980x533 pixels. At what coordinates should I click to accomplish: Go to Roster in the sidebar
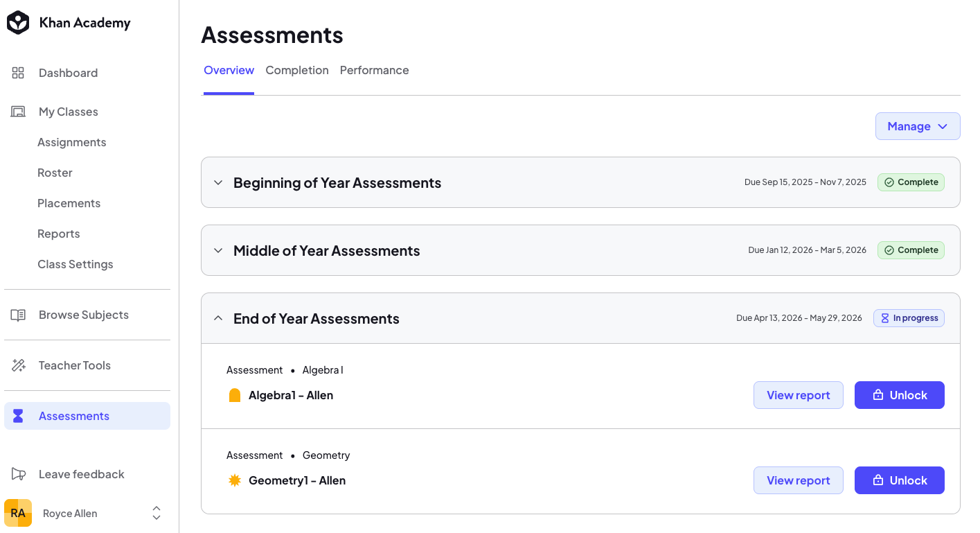[55, 173]
